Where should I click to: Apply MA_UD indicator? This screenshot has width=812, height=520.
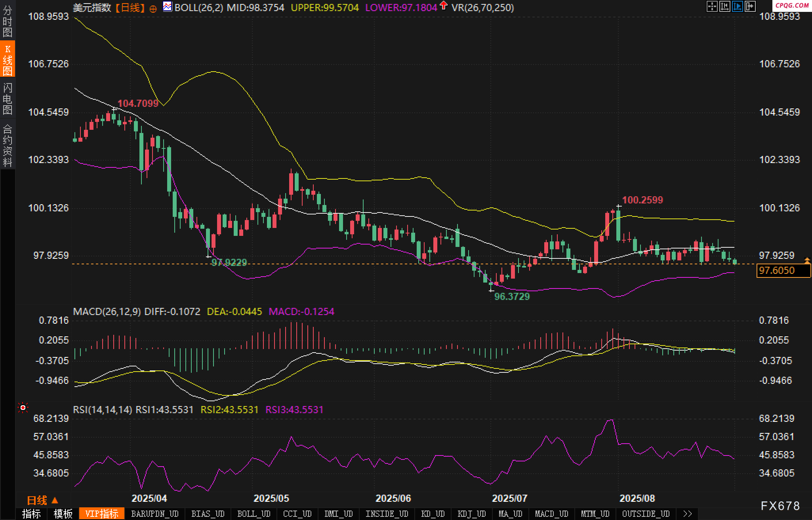pos(511,514)
